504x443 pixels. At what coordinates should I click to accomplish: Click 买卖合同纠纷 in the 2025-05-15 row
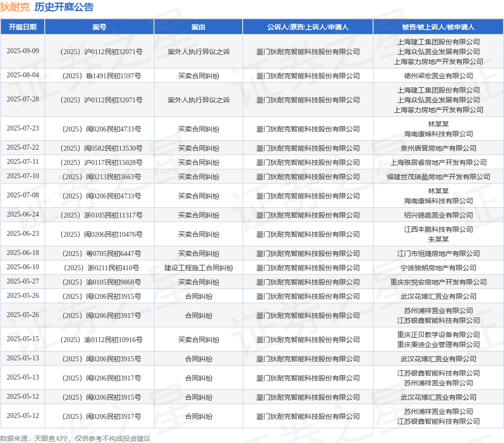[199, 340]
